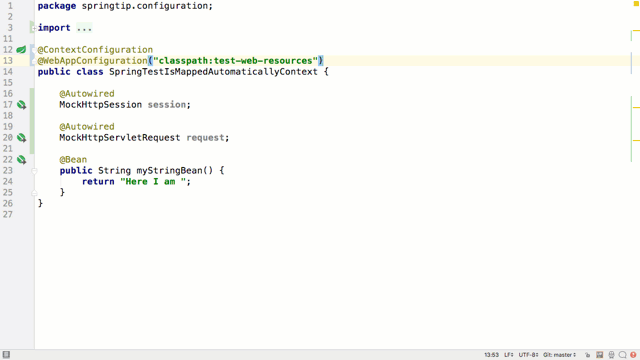640x360 pixels.
Task: Click line number 14 in the gutter
Action: [8, 72]
